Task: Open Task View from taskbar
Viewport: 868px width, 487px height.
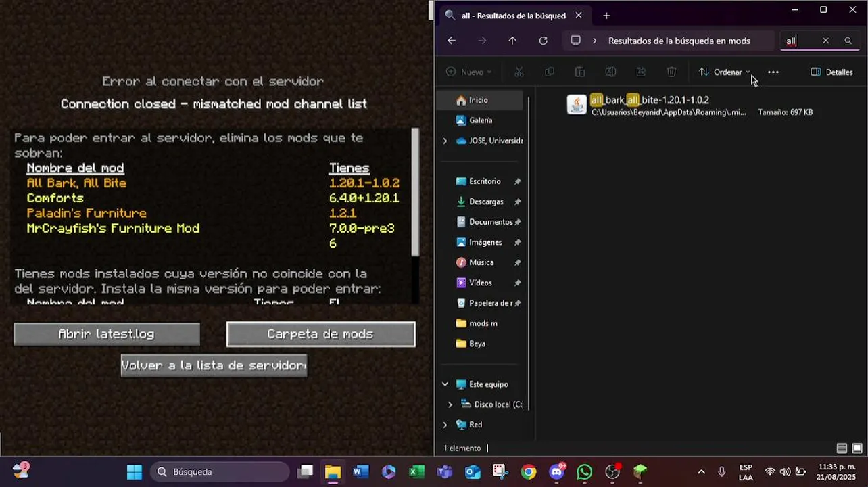Action: tap(306, 471)
